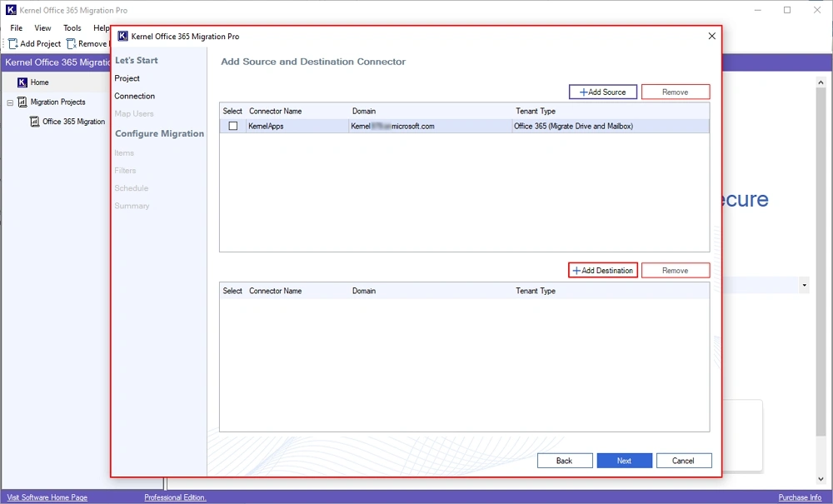Viewport: 833px width, 504px height.
Task: Click the Add Destination button
Action: (x=603, y=271)
